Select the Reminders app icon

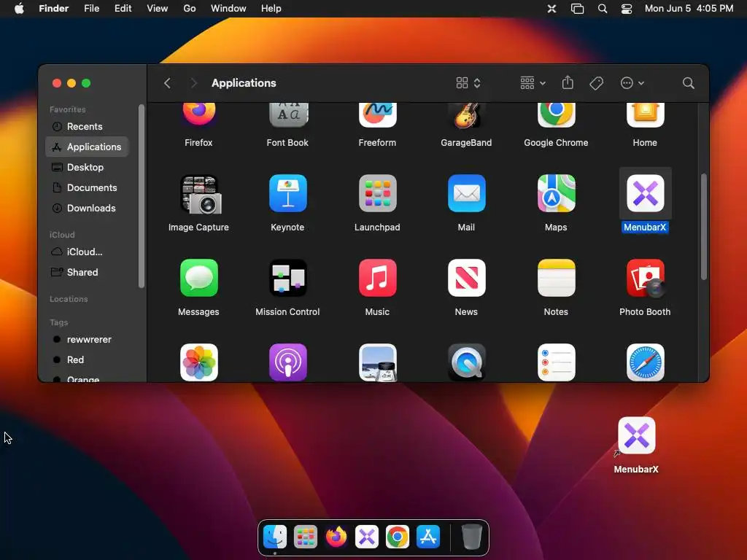point(556,362)
